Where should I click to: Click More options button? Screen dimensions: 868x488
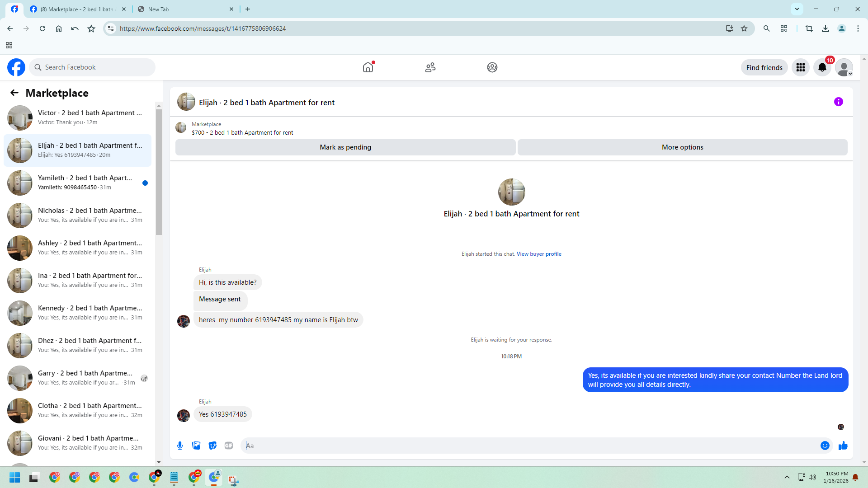click(682, 147)
